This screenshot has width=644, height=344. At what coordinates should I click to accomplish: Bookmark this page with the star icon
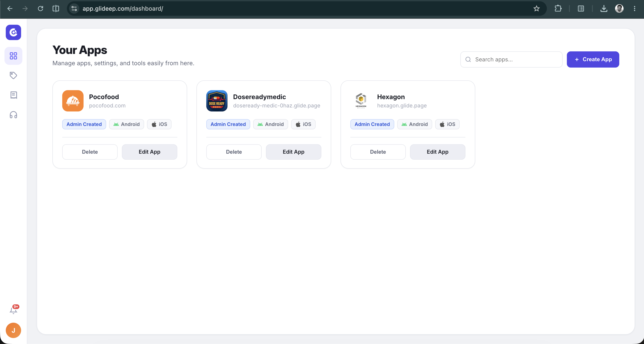coord(537,9)
